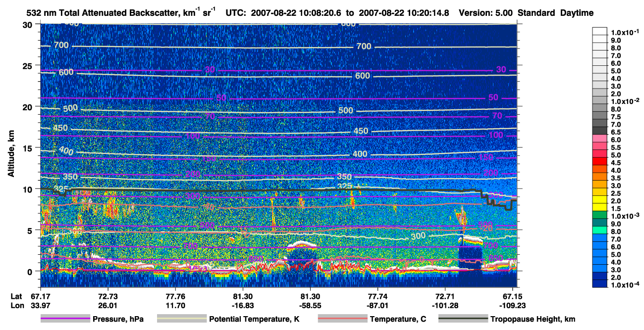The image size is (644, 330).
Task: Click the 'Lon' row label
Action: (x=16, y=305)
